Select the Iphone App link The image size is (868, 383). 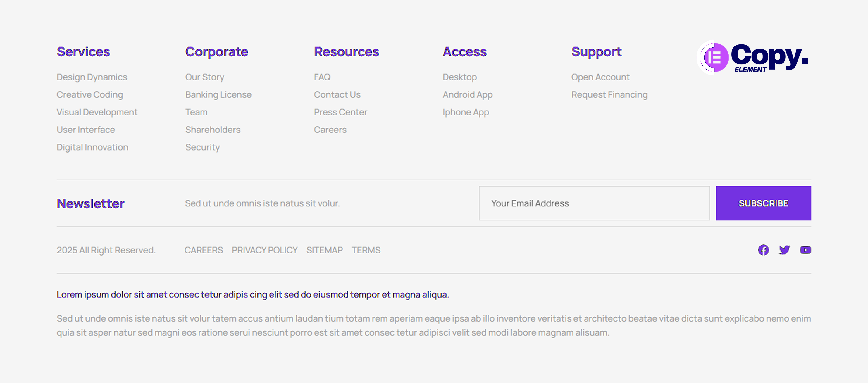465,112
